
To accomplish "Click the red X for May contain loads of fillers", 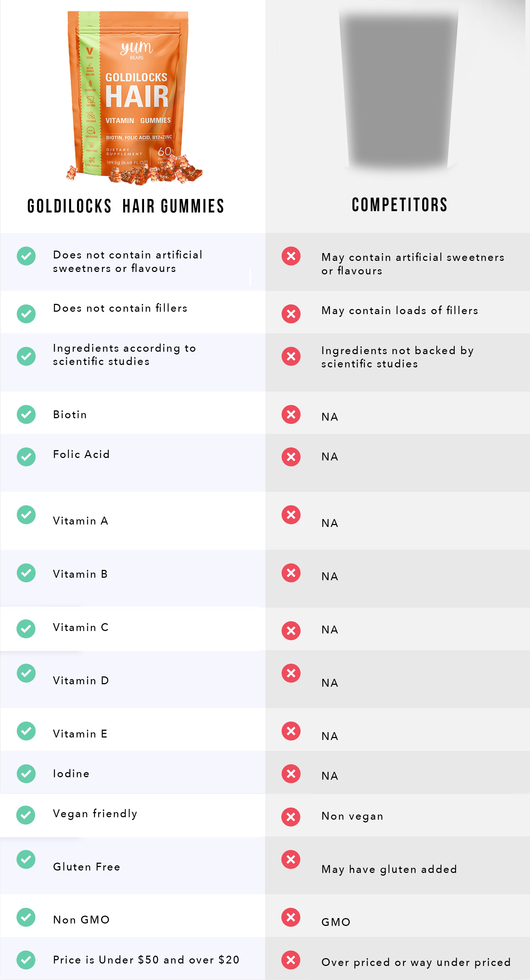I will point(291,314).
